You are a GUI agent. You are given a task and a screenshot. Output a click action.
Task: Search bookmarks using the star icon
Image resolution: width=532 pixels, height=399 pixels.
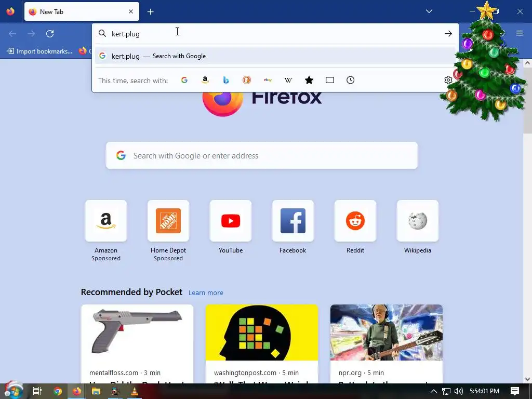[x=309, y=80]
